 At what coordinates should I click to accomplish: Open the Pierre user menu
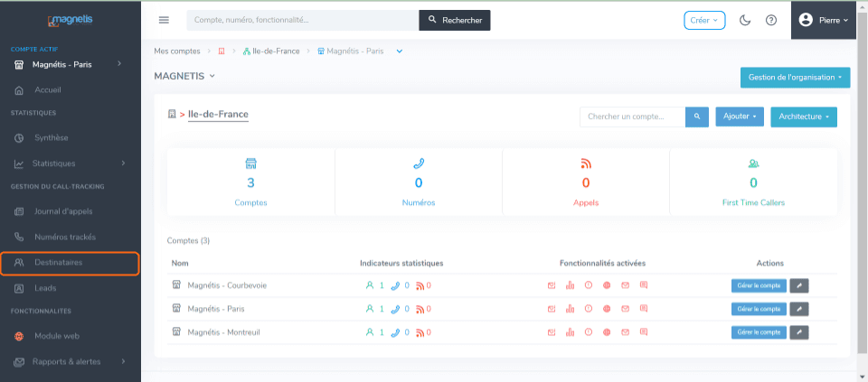tap(824, 20)
